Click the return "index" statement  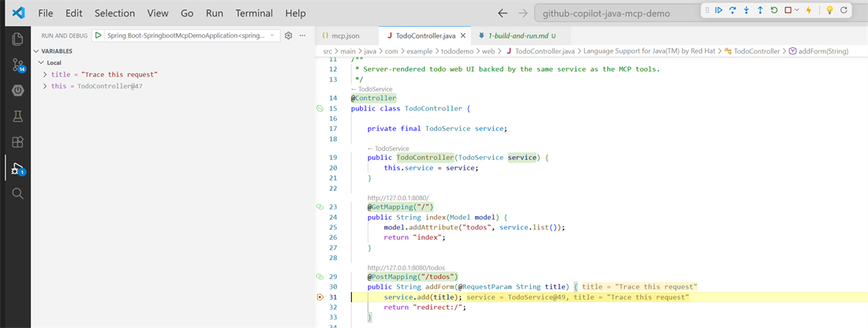point(414,237)
